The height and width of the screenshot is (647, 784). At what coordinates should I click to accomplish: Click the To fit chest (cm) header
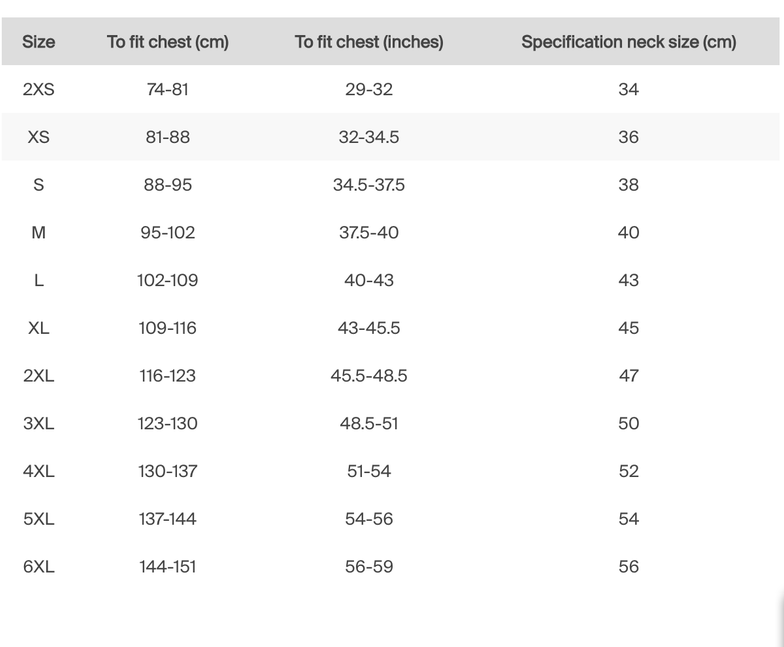pos(168,42)
